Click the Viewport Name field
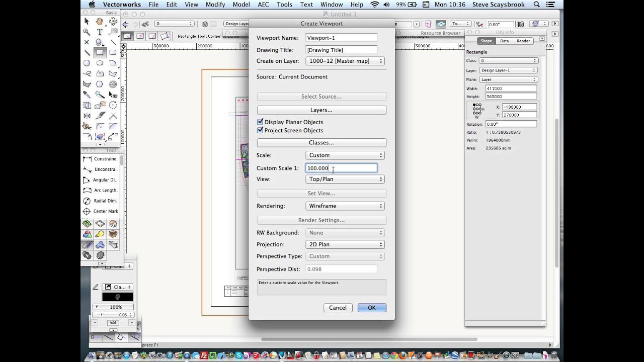The width and height of the screenshot is (644, 362). 341,38
